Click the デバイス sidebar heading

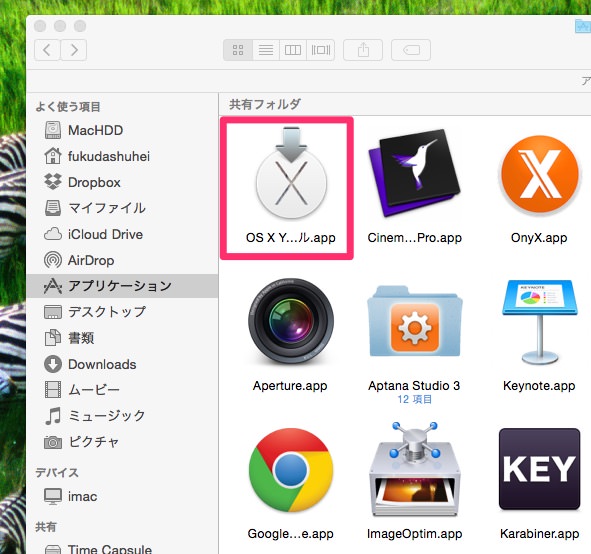tap(57, 472)
